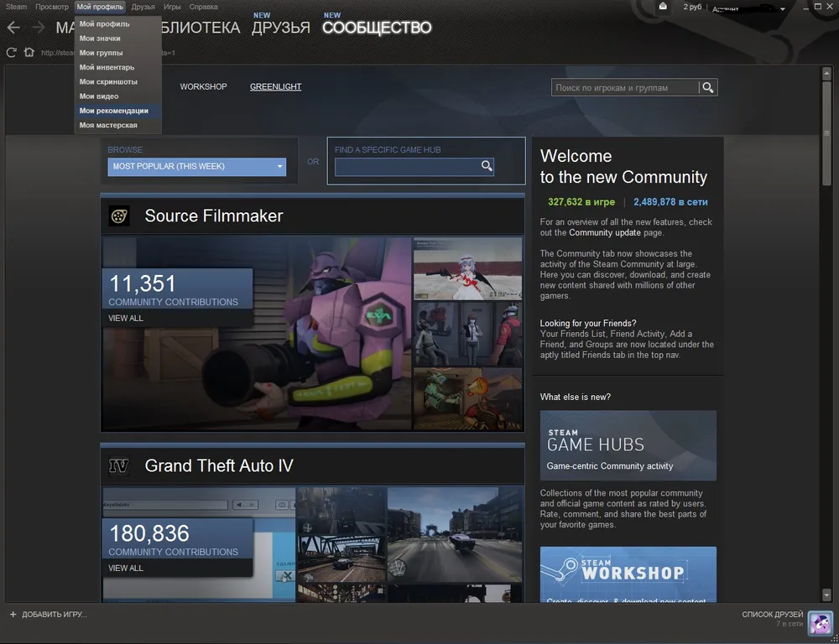The width and height of the screenshot is (839, 644).
Task: Open the Steam Workshop banner
Action: point(628,574)
